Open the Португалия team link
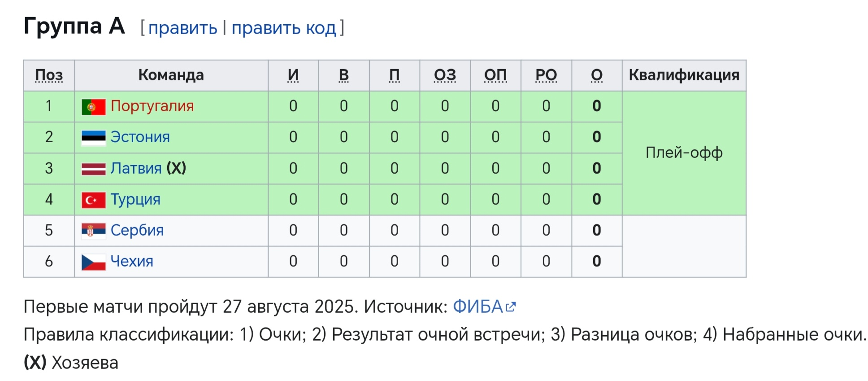Screen dimensions: 868x381 152,106
